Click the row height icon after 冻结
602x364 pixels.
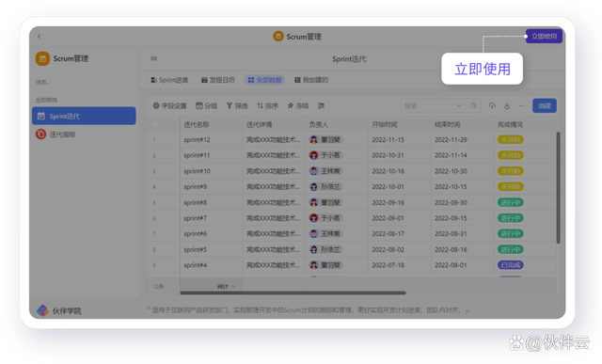coord(322,105)
